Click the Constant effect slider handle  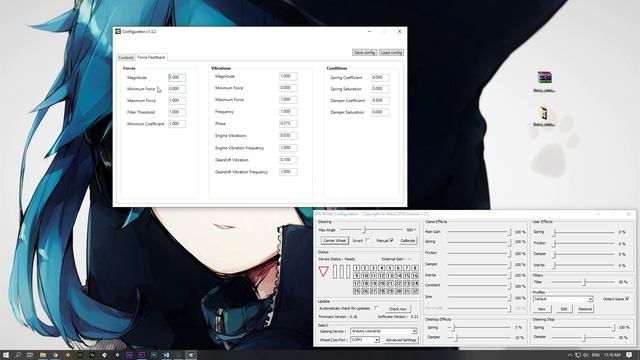(x=509, y=286)
